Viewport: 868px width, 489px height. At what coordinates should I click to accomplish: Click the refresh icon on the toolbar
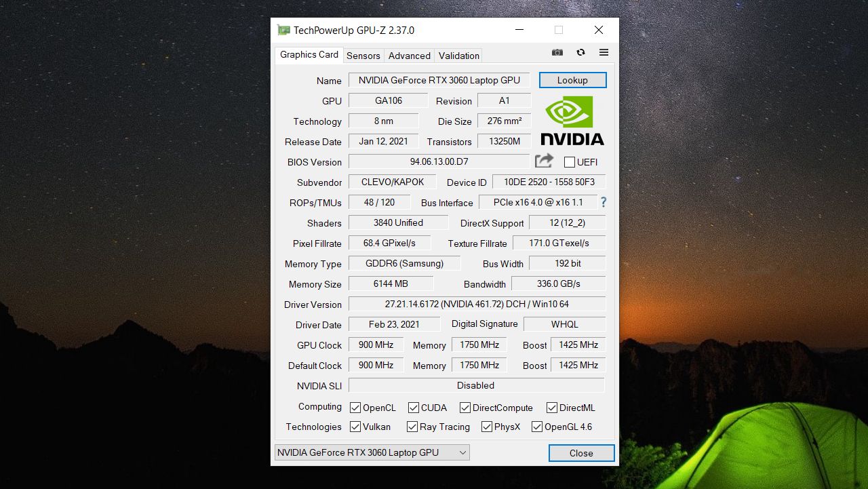tap(580, 52)
